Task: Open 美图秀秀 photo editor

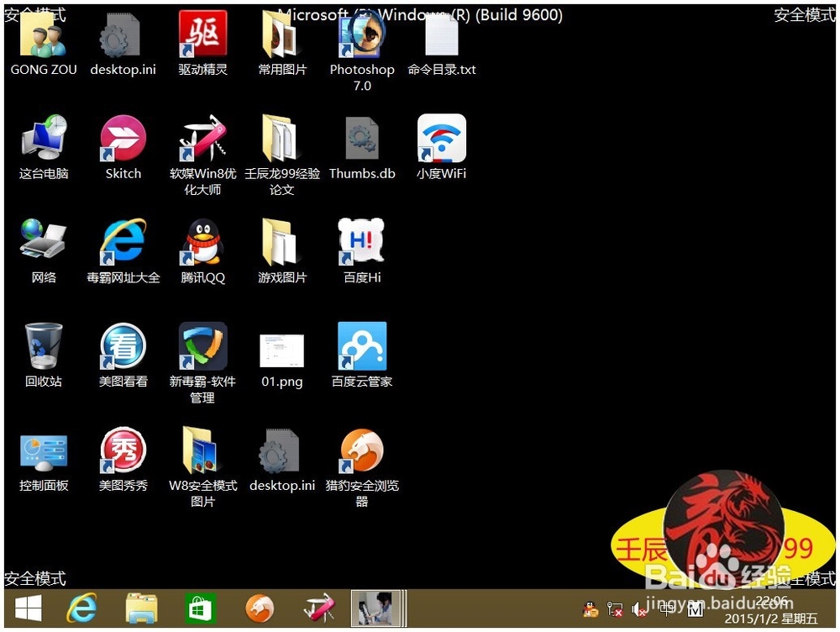Action: tap(122, 450)
